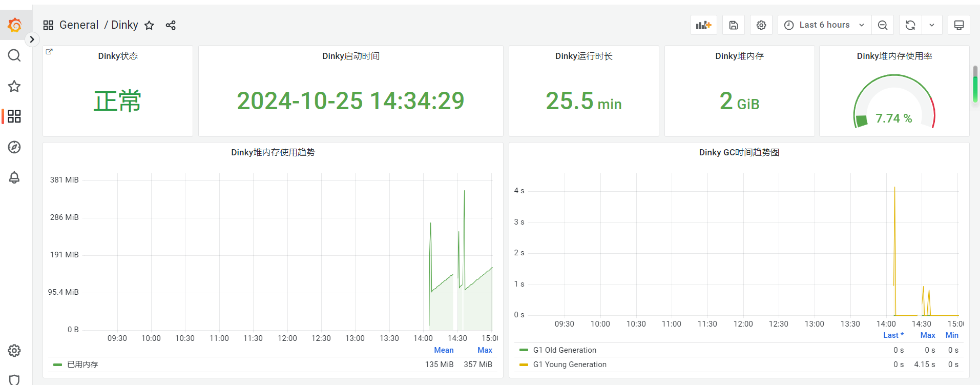Click the Dinky启动时间 panel title

tap(351, 56)
